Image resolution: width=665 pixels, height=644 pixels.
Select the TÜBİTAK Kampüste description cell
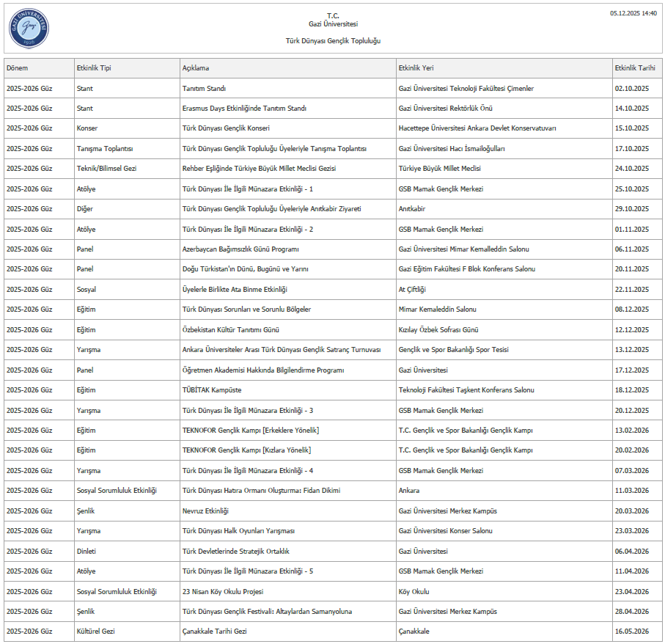(212, 390)
